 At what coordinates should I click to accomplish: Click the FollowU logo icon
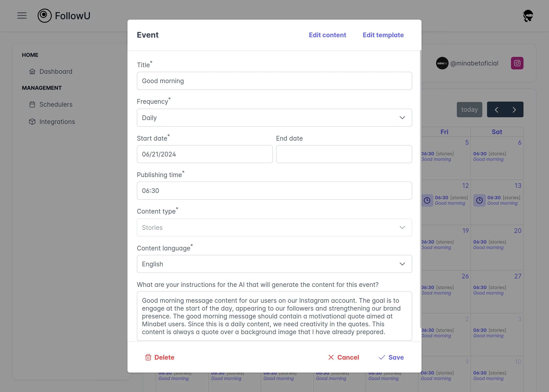click(x=45, y=16)
